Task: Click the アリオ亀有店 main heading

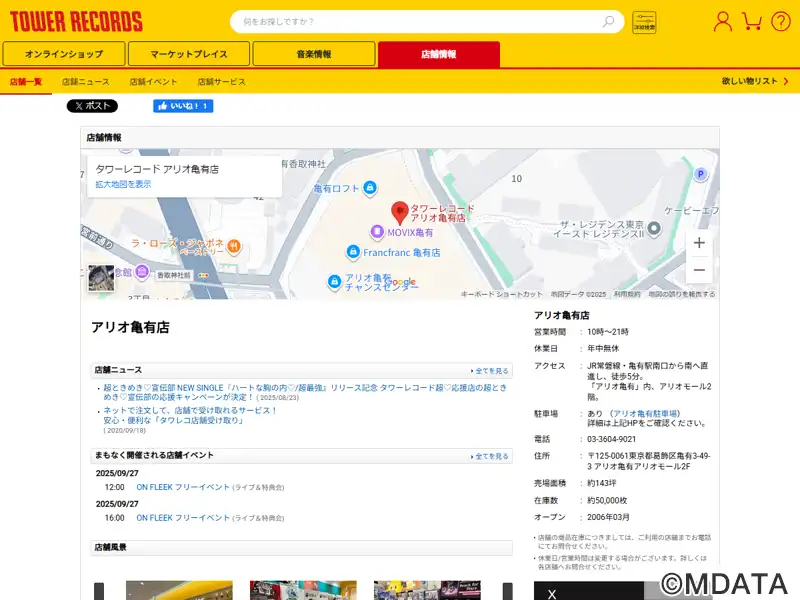Action: (130, 328)
